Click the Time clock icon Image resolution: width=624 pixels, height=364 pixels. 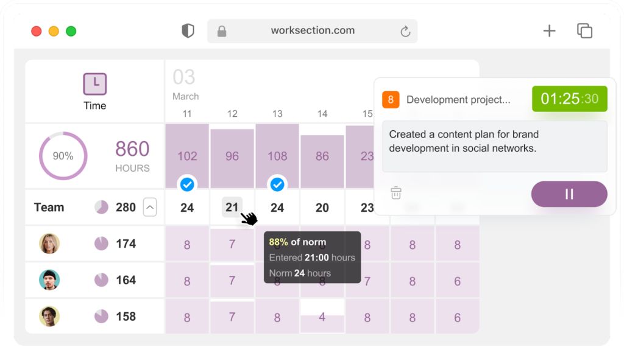coord(94,84)
